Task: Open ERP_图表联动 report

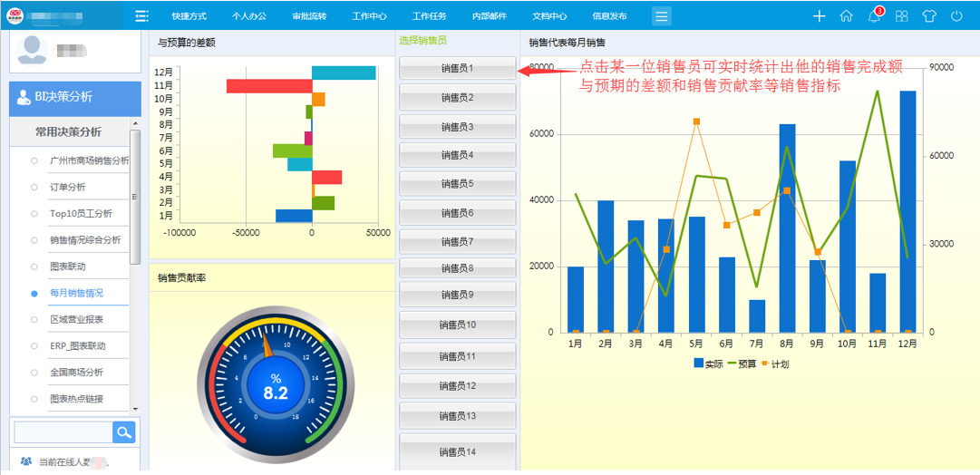Action: click(78, 345)
